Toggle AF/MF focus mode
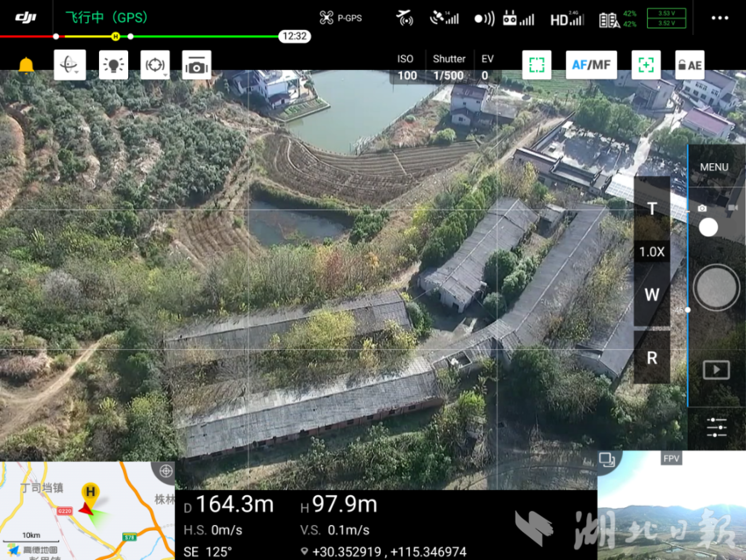 (591, 65)
